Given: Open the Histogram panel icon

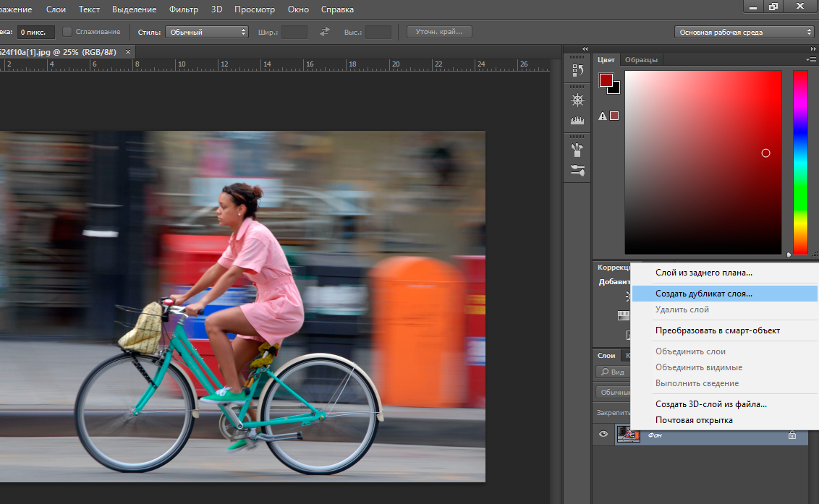Looking at the screenshot, I should click(x=577, y=120).
